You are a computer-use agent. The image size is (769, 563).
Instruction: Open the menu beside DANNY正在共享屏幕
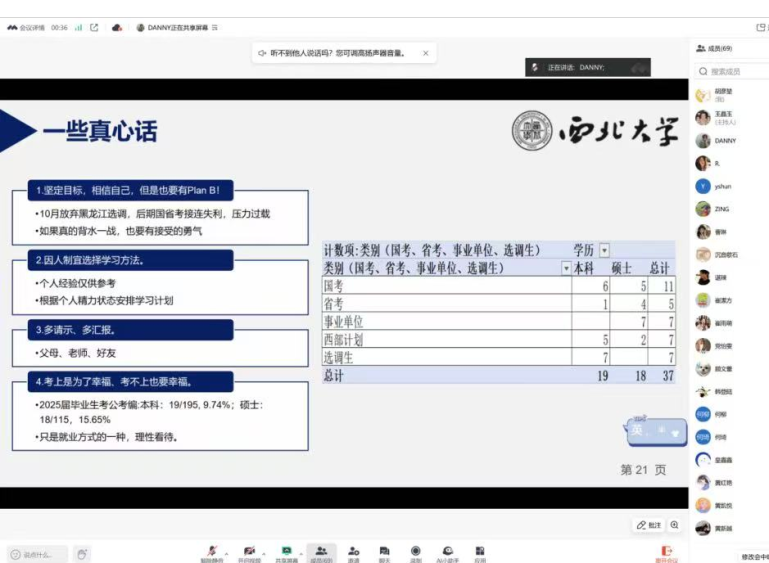(x=216, y=28)
